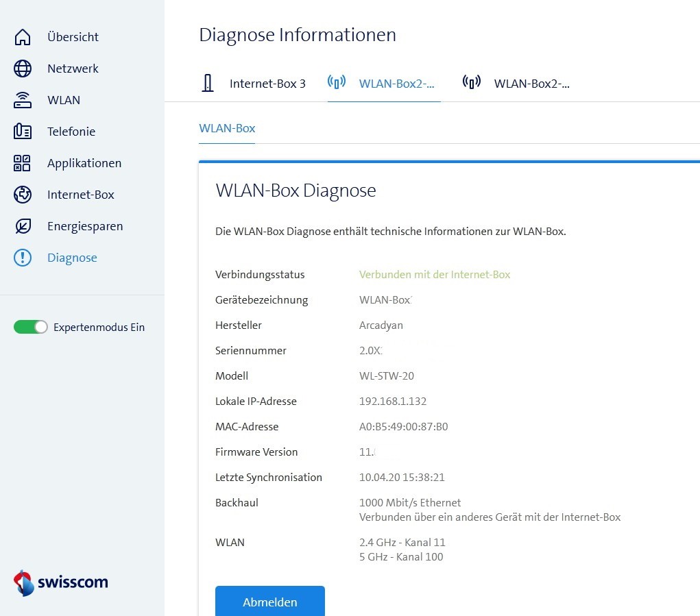Screen dimensions: 700x616
Task: Click the router icon beside Internet-Box 3
Action: click(x=208, y=82)
